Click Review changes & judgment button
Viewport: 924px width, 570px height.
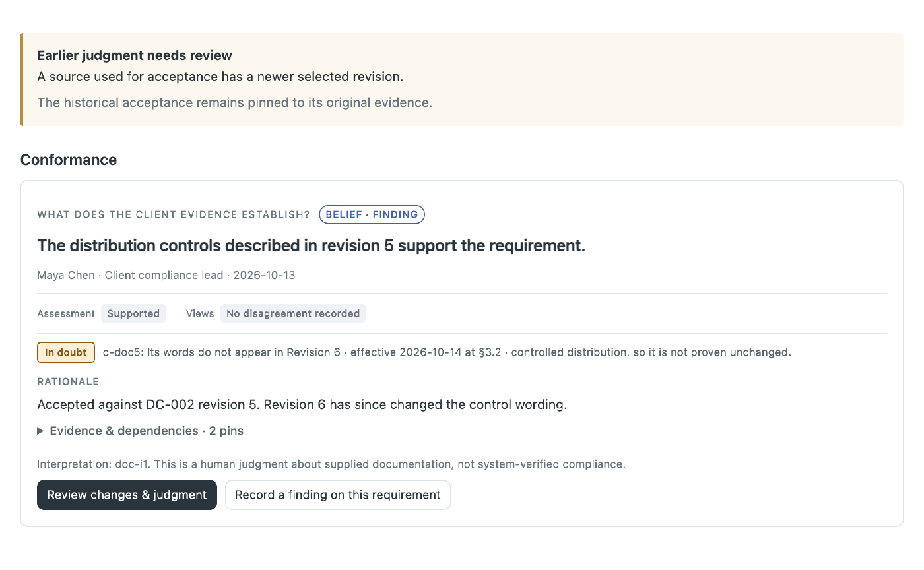127,495
